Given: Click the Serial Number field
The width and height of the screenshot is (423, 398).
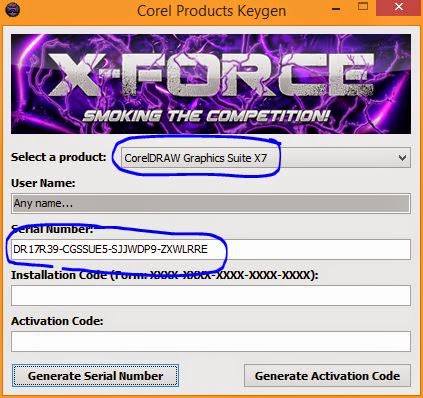Looking at the screenshot, I should 211,249.
